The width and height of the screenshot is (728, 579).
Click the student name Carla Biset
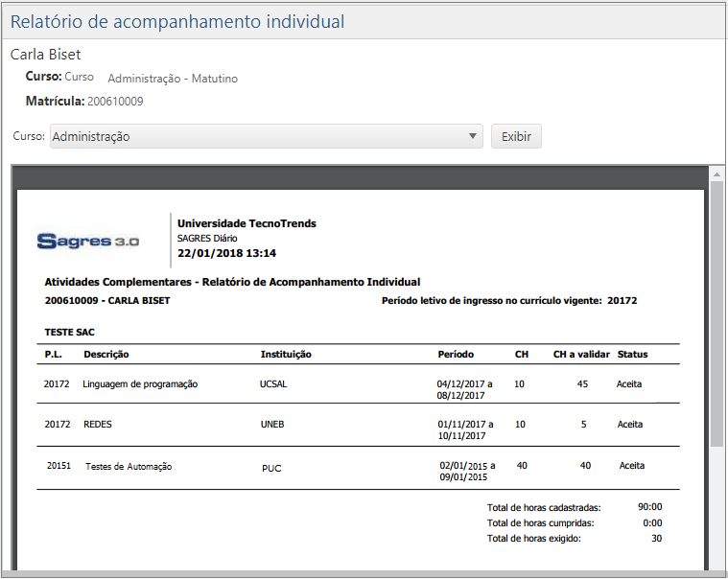pyautogui.click(x=45, y=55)
